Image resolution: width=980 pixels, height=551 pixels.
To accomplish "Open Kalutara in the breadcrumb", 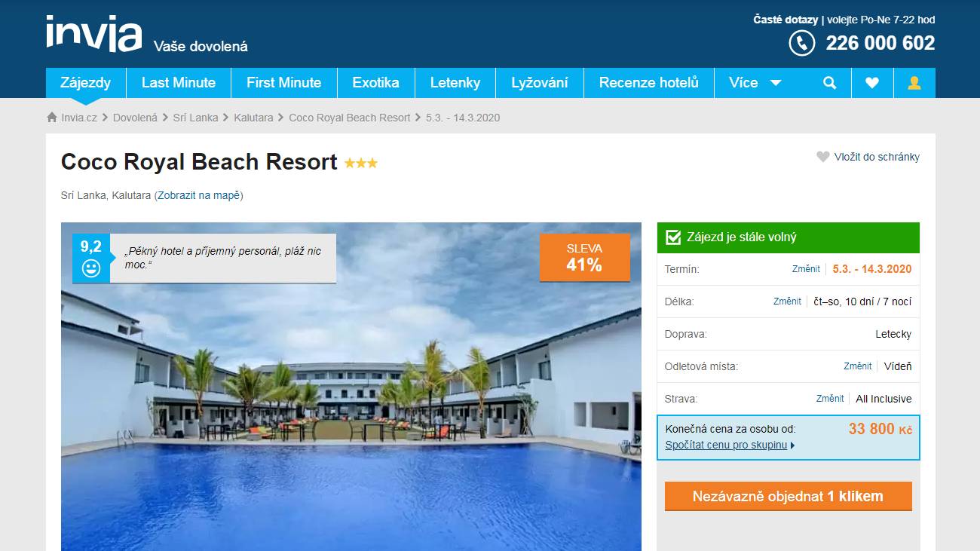I will 253,118.
